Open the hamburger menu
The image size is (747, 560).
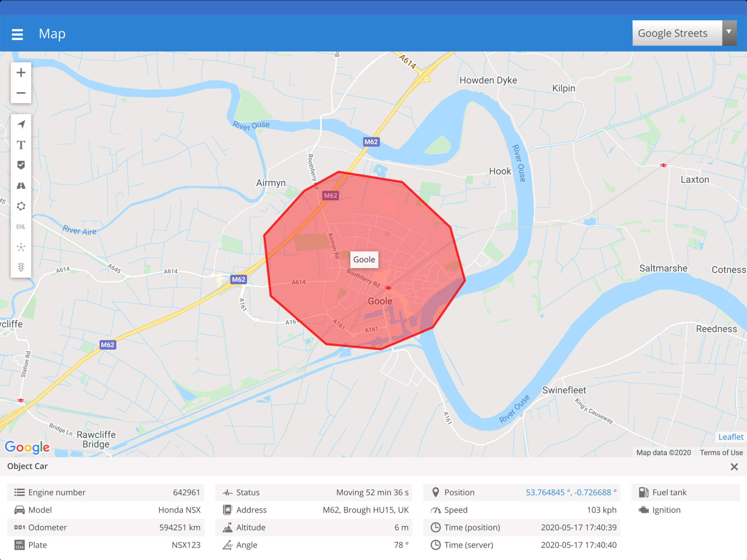(x=17, y=34)
